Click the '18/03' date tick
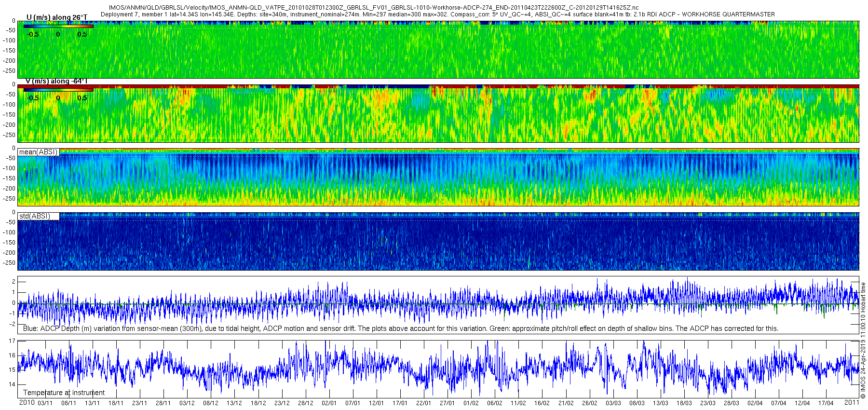Viewport: 868px width, 410px height. tap(684, 403)
